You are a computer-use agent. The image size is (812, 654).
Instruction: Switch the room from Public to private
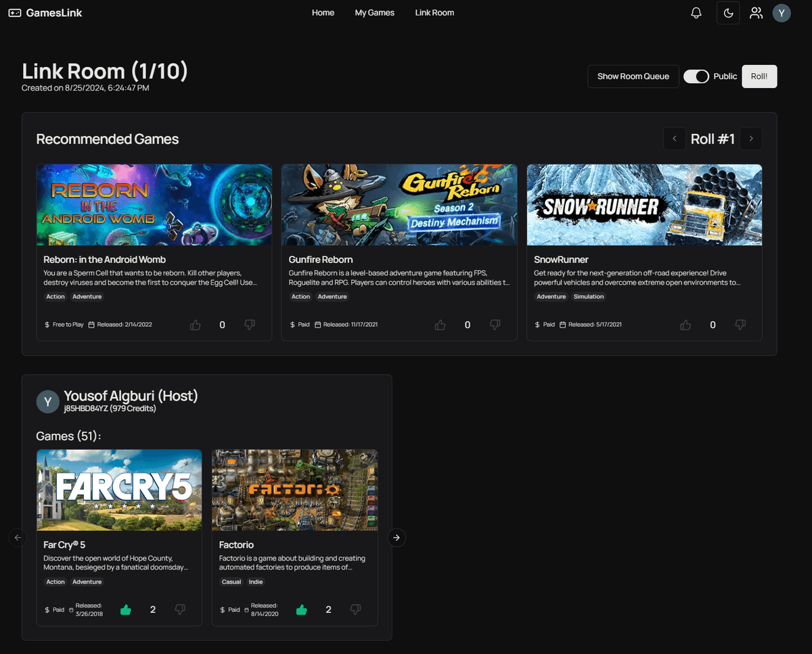[696, 76]
